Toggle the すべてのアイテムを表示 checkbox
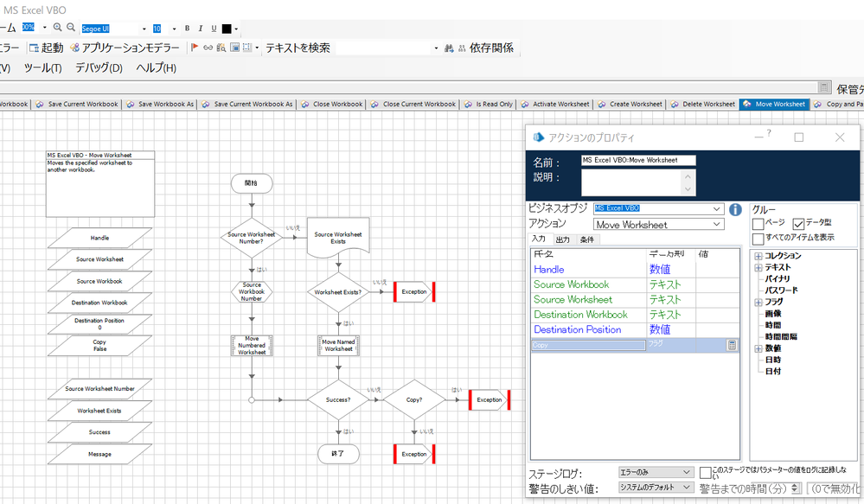The image size is (864, 504). coord(758,239)
